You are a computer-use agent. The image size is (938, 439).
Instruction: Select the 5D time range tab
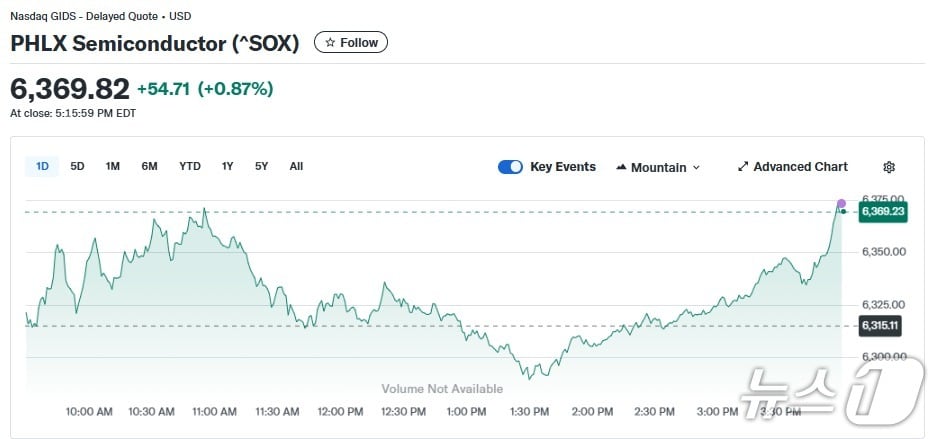(77, 166)
